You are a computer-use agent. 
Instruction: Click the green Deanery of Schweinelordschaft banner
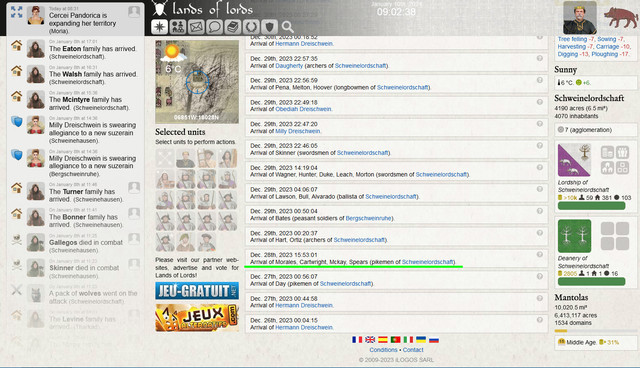(x=574, y=236)
